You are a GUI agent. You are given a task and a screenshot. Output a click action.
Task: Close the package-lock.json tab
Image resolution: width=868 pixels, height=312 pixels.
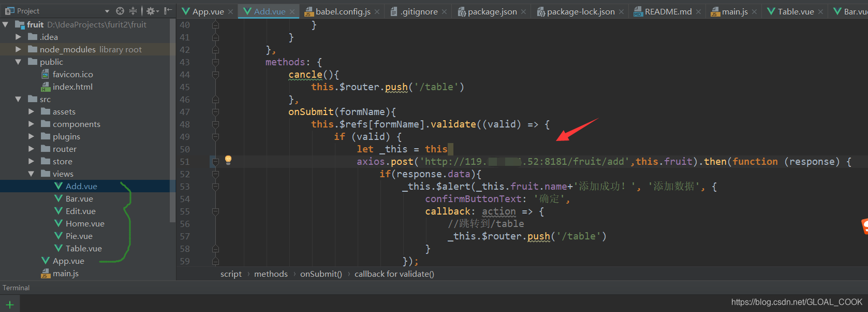622,12
